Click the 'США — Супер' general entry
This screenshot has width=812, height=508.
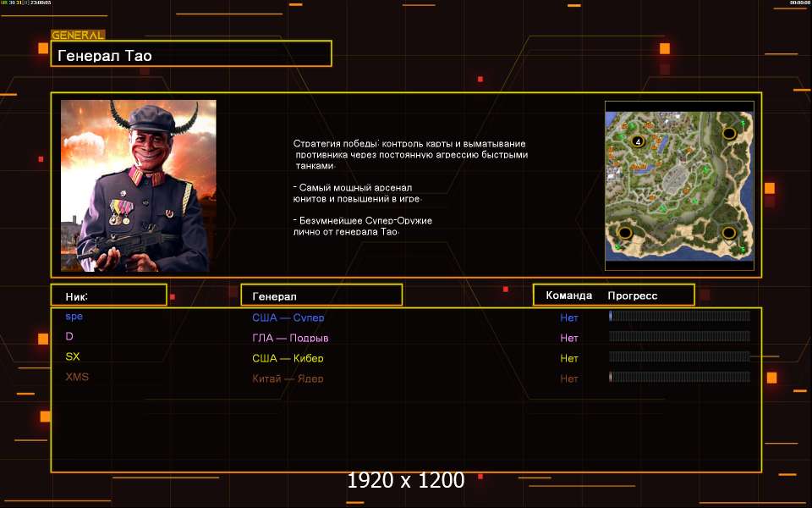[x=288, y=317]
